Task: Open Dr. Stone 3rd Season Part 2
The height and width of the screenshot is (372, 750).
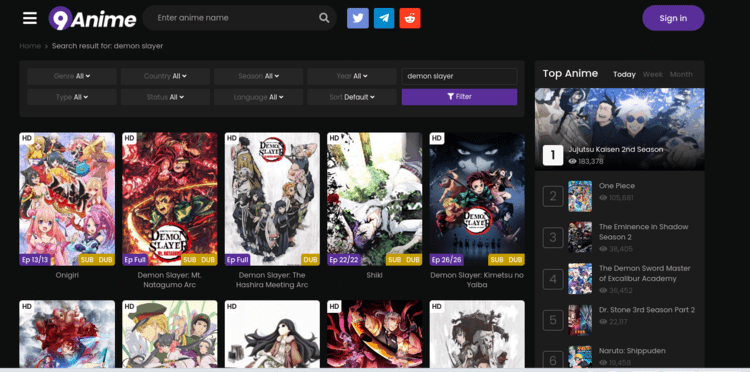Action: point(647,310)
